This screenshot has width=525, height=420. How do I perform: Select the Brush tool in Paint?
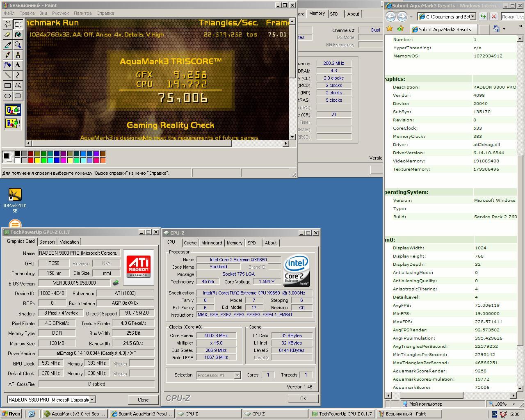(x=18, y=55)
